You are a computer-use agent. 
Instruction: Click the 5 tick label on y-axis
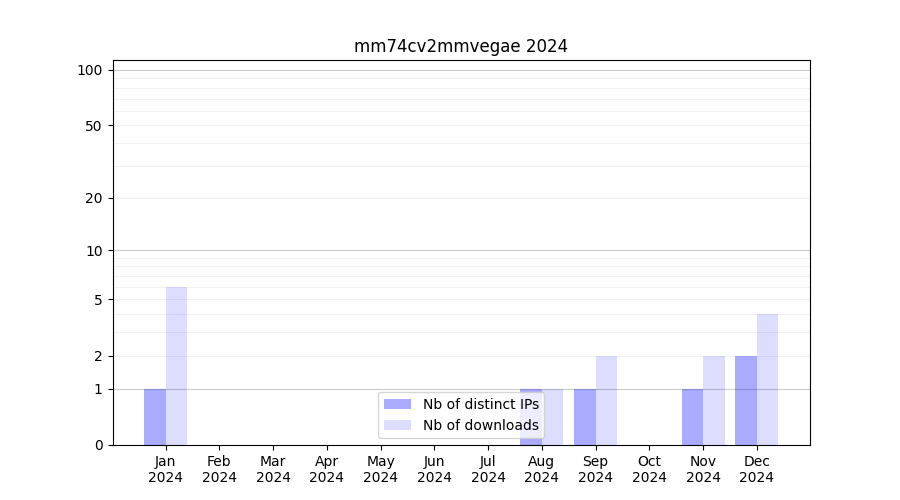(98, 300)
